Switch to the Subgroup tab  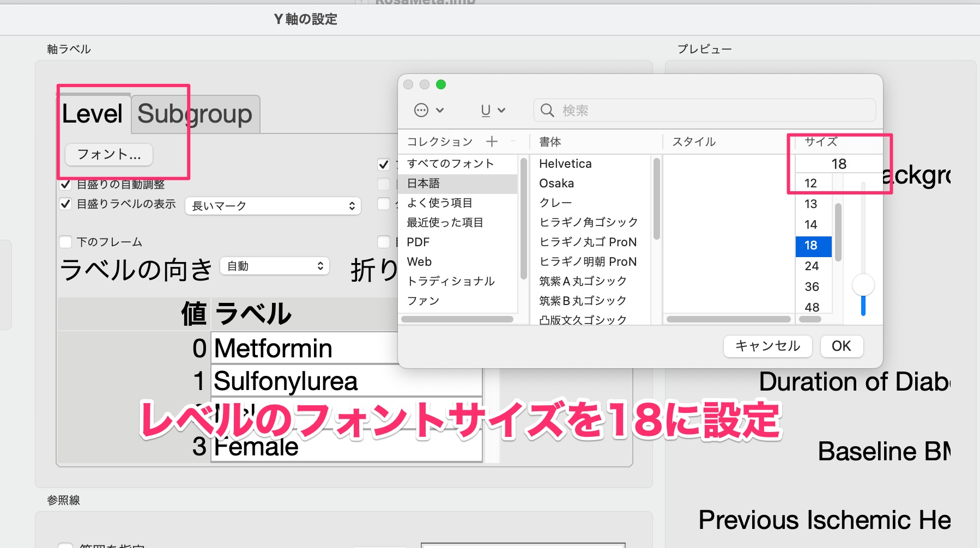point(195,114)
